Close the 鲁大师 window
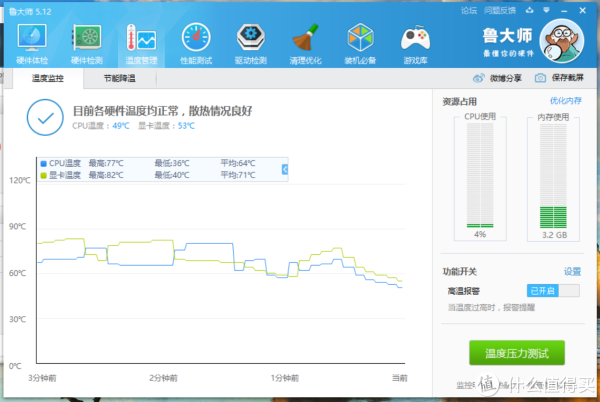The image size is (600, 402). [x=582, y=11]
